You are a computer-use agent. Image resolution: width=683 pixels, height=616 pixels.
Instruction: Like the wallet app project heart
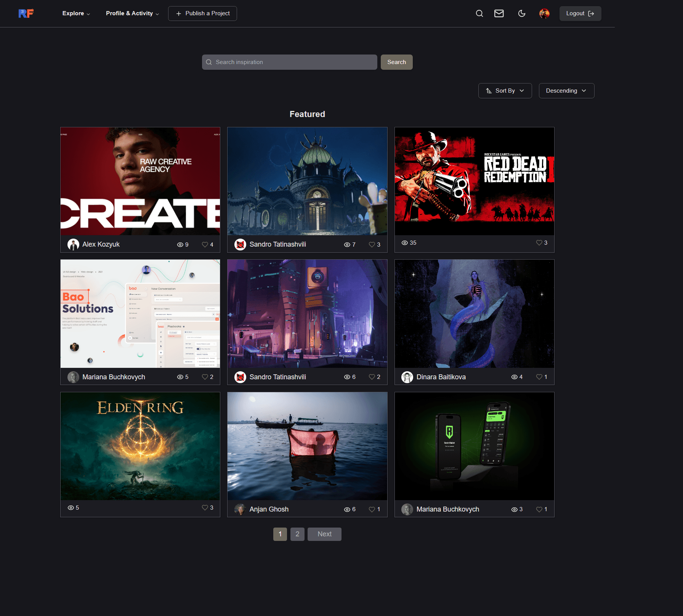coord(539,509)
